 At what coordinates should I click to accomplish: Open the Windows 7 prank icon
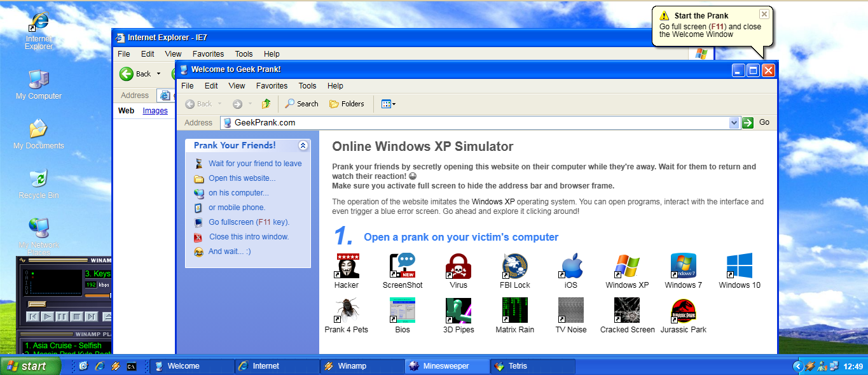click(x=684, y=271)
